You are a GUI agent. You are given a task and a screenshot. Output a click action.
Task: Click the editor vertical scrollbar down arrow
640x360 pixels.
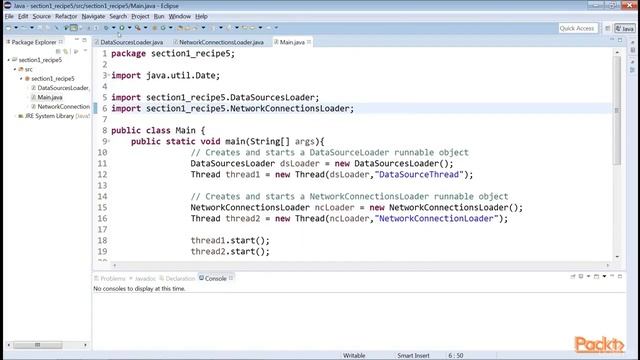(617, 257)
